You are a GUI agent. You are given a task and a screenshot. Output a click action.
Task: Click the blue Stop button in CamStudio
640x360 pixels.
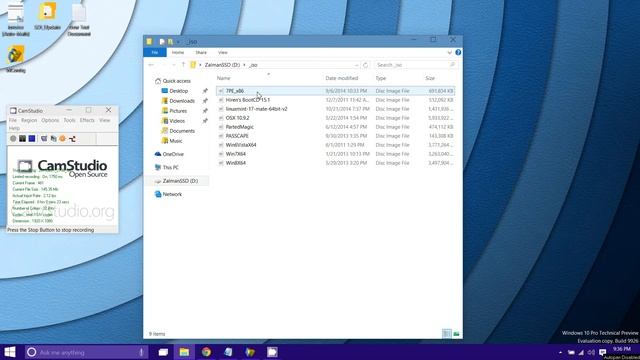tap(32, 139)
